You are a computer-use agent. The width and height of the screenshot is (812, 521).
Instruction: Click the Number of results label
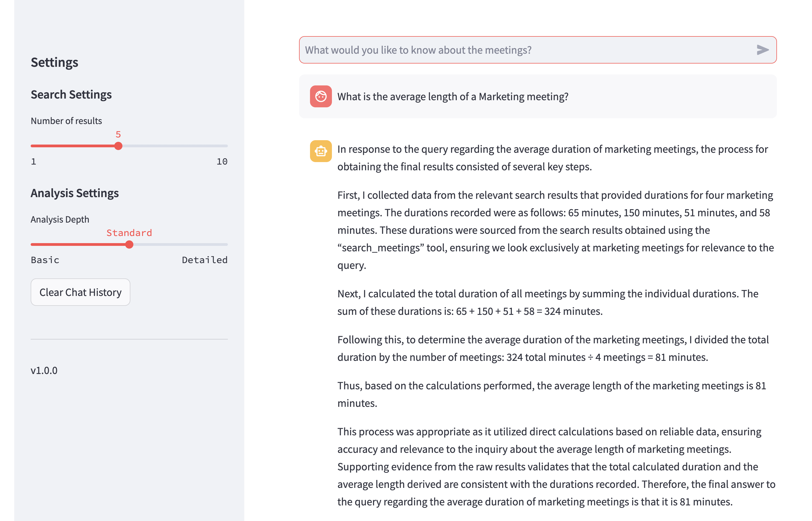pyautogui.click(x=66, y=121)
